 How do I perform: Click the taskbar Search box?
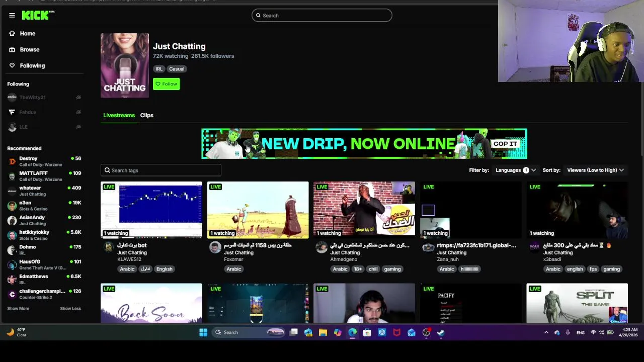pos(249,332)
